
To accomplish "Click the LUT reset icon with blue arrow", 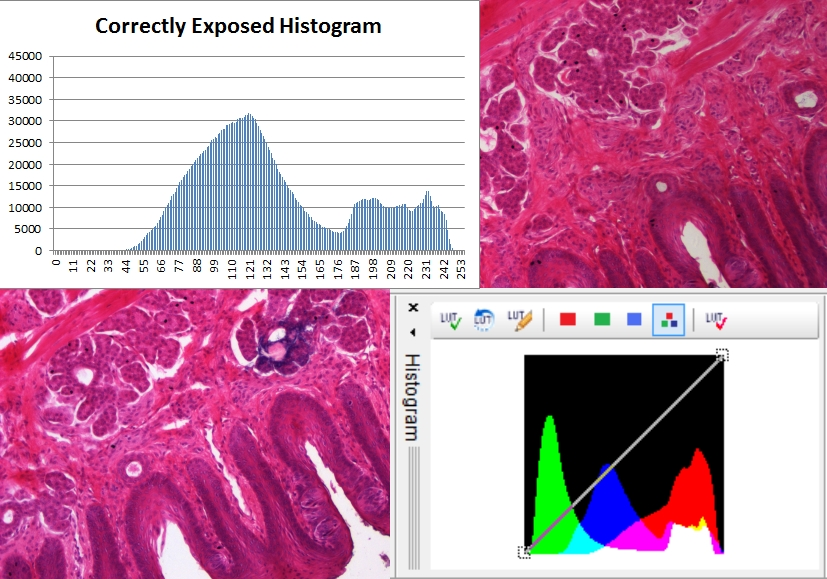I will coord(483,320).
